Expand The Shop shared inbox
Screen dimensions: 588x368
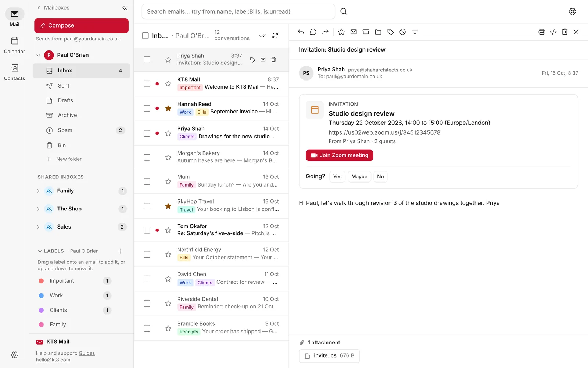pos(39,209)
